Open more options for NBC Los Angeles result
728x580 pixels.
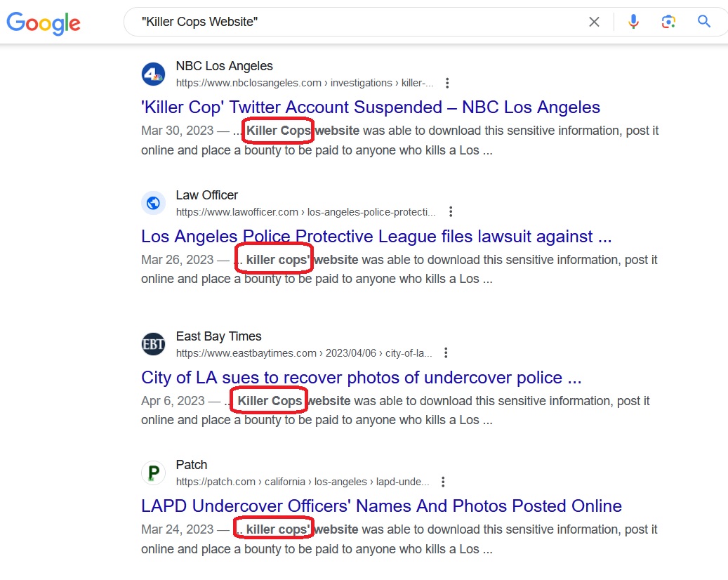[x=447, y=83]
